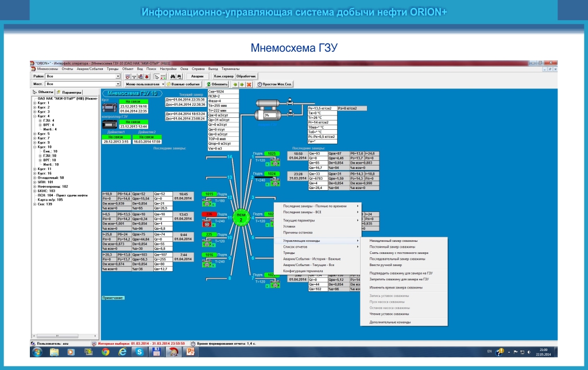This screenshot has height=370, width=588.
Task: Open PowerPoint from the taskbar
Action: pos(191,352)
